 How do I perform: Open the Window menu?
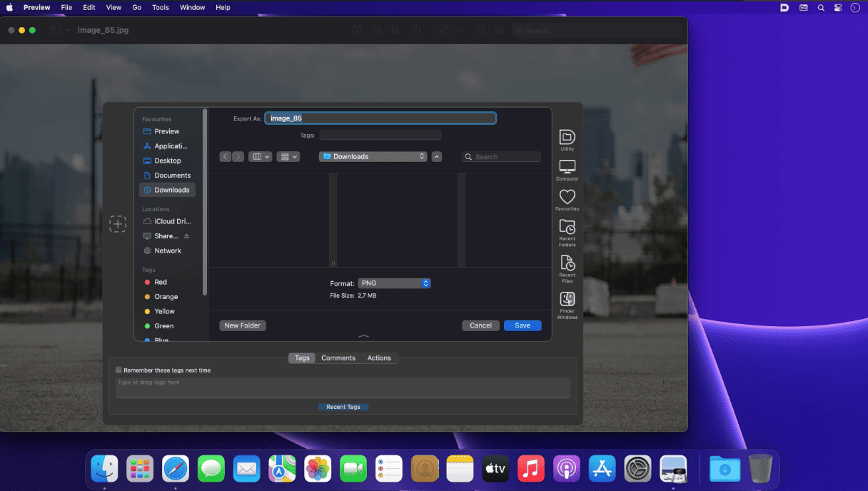[192, 7]
